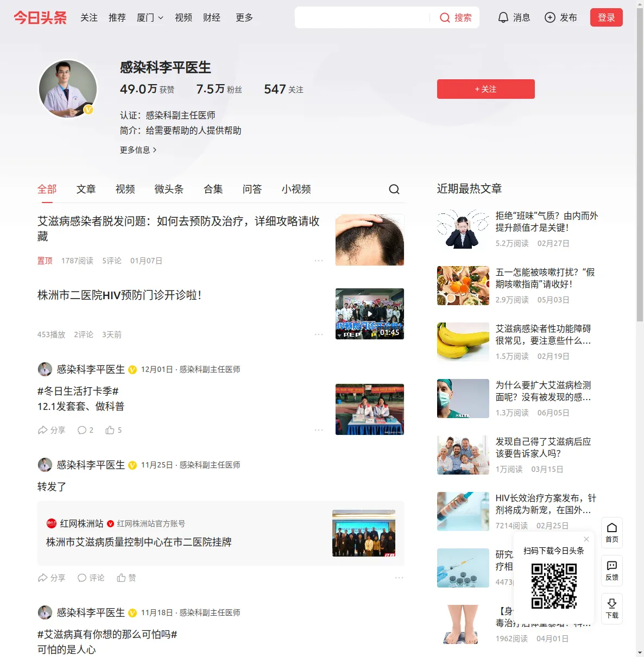The width and height of the screenshot is (644, 657).
Task: Open more options for the 冬日生活打卡季 post
Action: pyautogui.click(x=319, y=430)
